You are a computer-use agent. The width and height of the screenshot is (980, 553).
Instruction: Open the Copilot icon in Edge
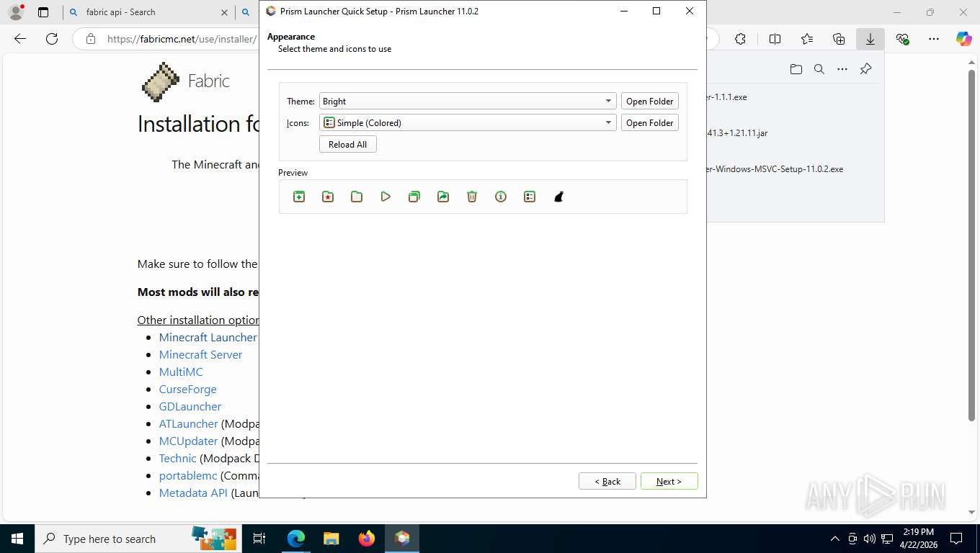coord(964,40)
